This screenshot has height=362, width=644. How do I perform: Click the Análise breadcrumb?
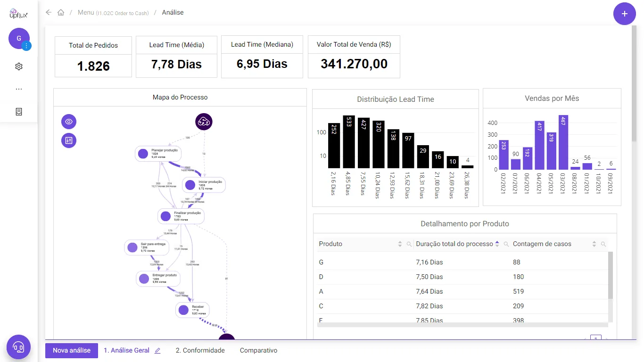click(x=173, y=13)
